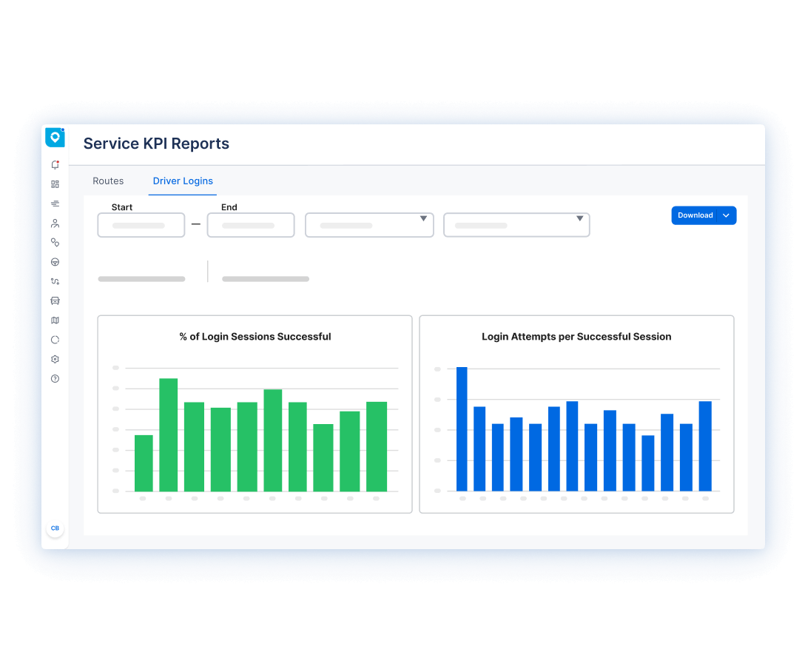Click the Download button
This screenshot has width=805, height=672.
click(x=695, y=215)
